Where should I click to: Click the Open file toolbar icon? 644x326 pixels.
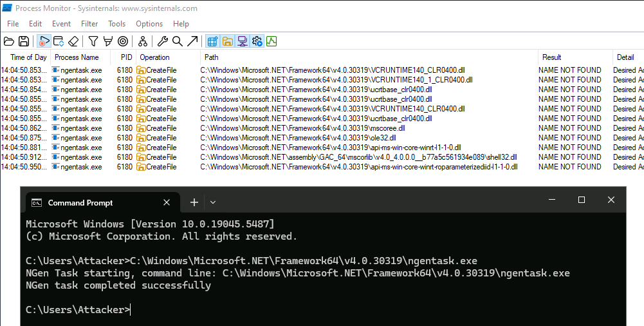tap(8, 41)
